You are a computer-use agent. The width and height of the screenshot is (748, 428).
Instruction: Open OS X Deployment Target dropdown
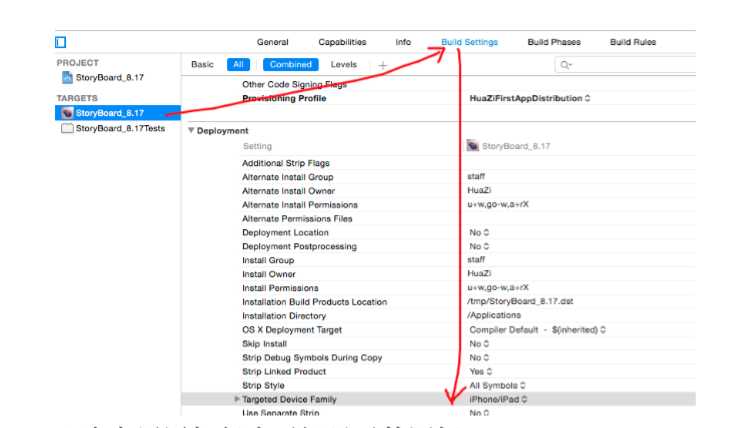537,330
